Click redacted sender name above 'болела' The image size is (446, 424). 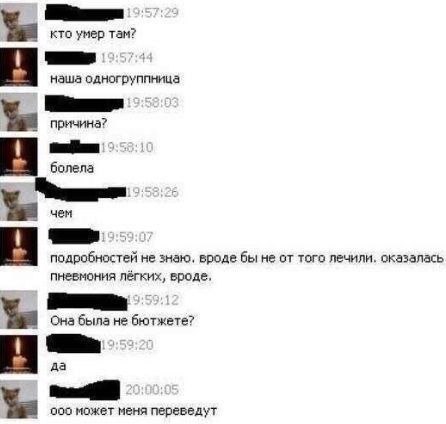(x=75, y=147)
